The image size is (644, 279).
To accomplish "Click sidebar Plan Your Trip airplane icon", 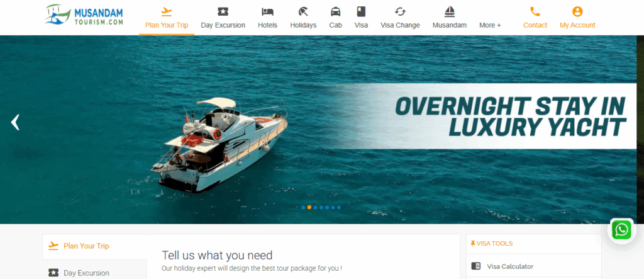I will [53, 246].
